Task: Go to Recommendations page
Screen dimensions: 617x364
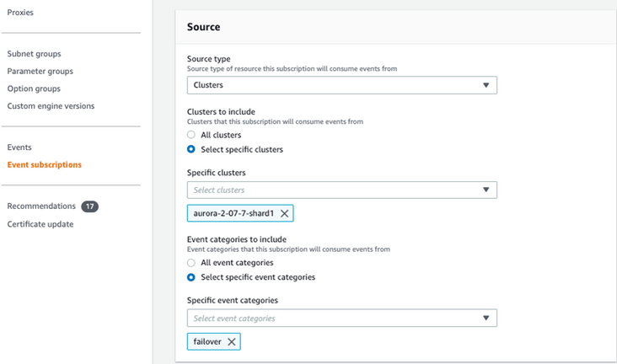Action: point(40,206)
